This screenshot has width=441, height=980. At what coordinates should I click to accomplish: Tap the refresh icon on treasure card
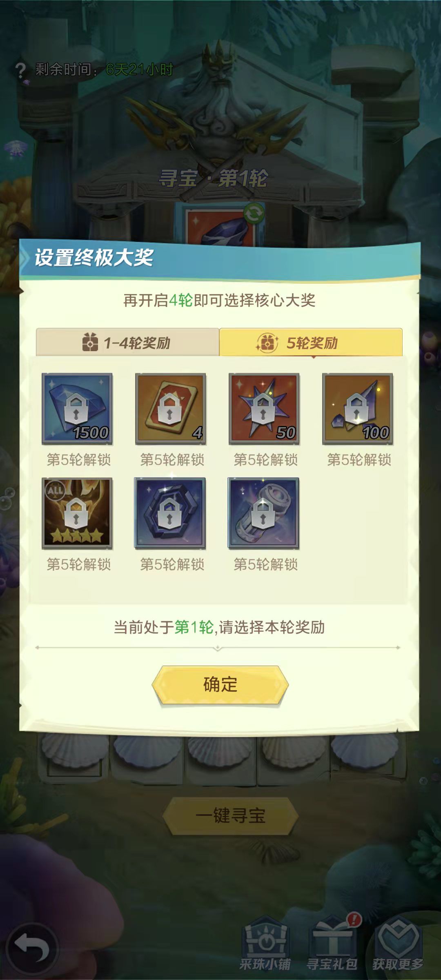(x=254, y=213)
